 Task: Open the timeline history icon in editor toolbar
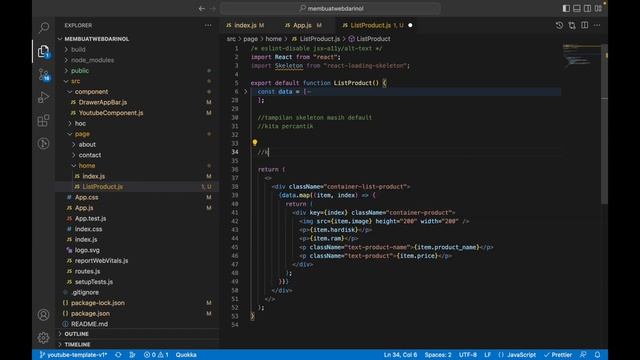[559, 25]
